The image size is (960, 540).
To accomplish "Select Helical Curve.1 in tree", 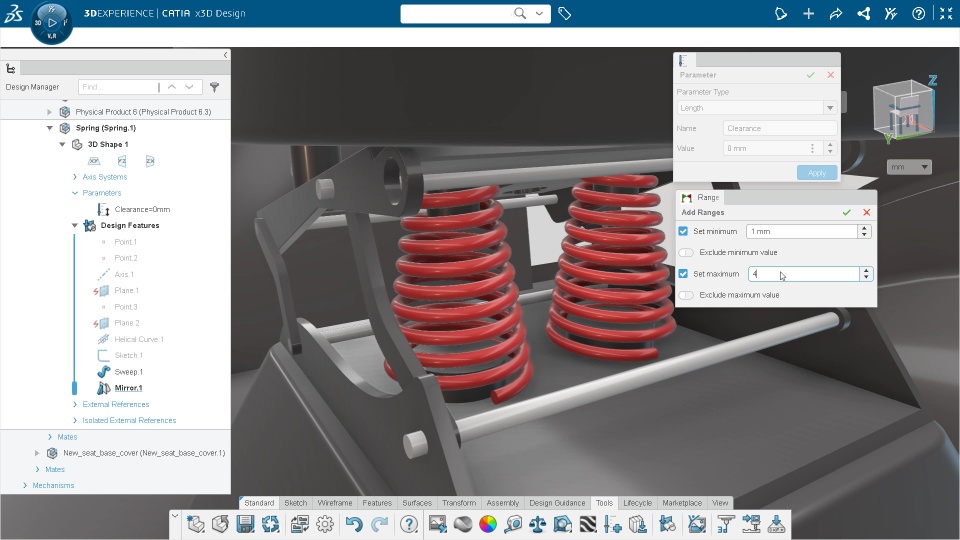I will pos(139,339).
